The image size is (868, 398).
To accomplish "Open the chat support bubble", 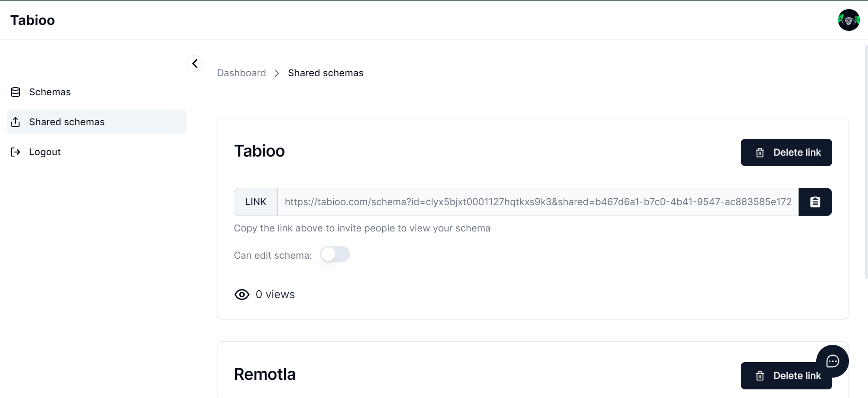I will coord(832,361).
